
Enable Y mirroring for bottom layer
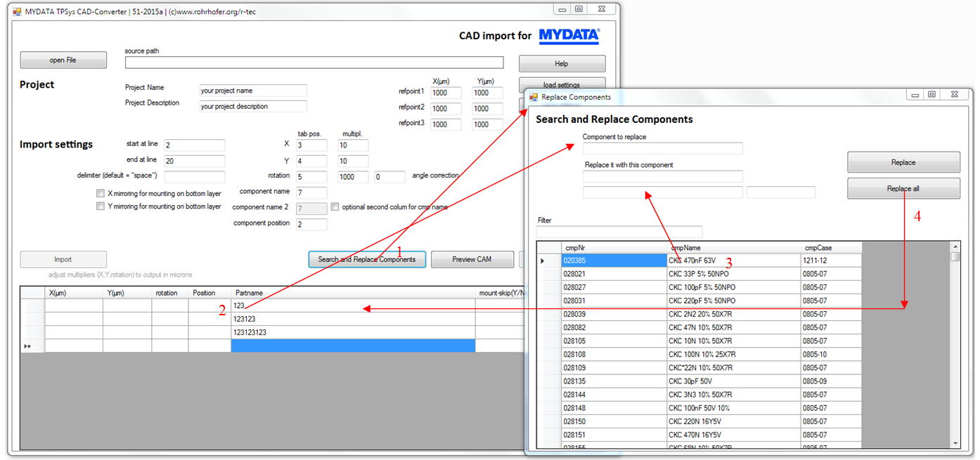click(x=101, y=206)
